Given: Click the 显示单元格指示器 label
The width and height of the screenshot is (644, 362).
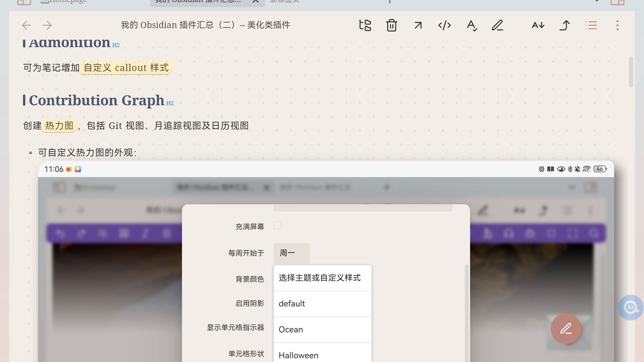Looking at the screenshot, I should click(236, 328).
